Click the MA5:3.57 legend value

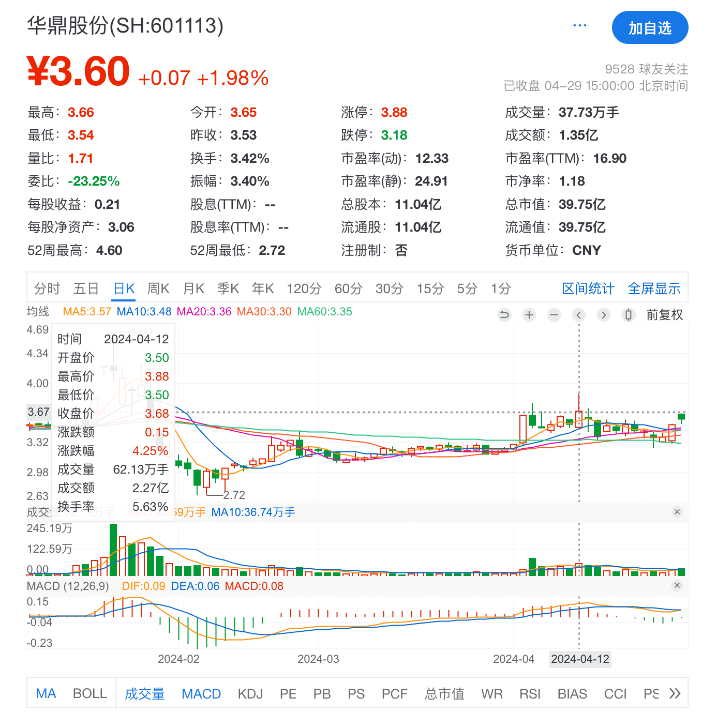(87, 312)
